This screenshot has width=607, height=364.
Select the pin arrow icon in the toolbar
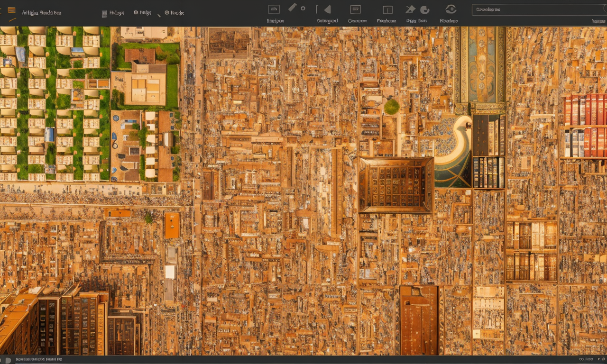click(410, 9)
